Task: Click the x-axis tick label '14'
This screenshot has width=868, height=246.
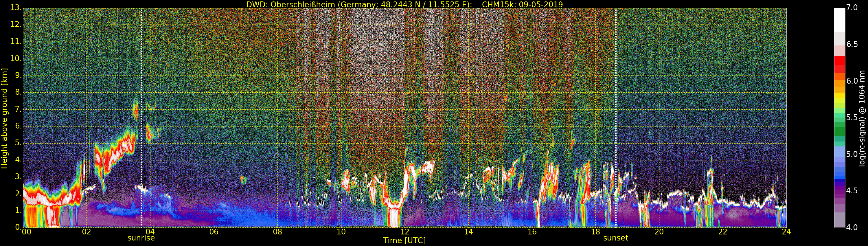Action: point(468,232)
